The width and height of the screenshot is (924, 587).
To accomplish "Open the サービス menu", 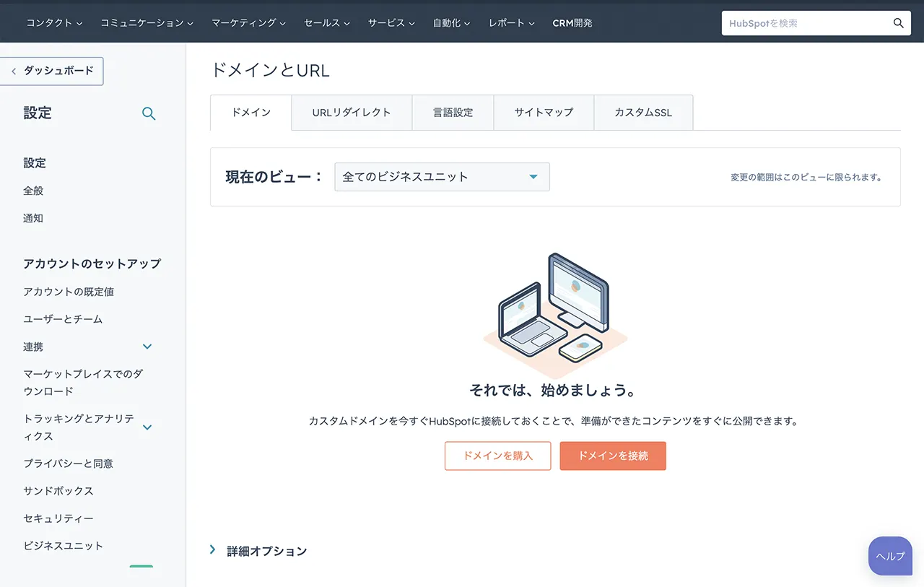I will pos(391,23).
